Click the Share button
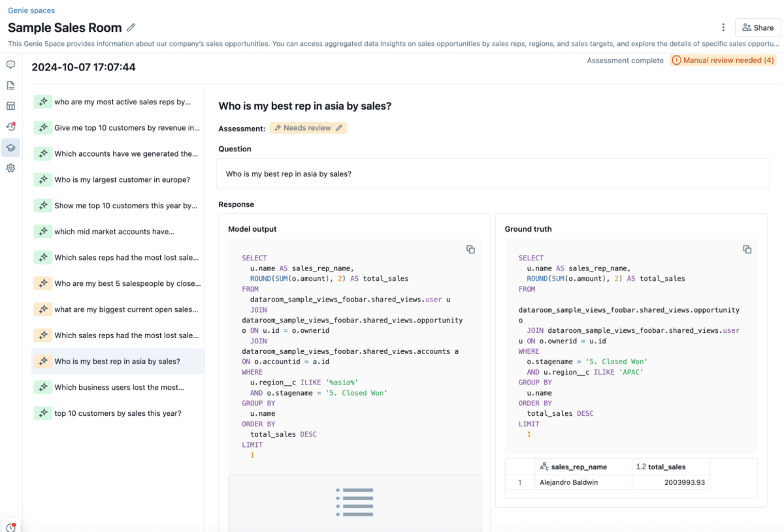 (758, 27)
